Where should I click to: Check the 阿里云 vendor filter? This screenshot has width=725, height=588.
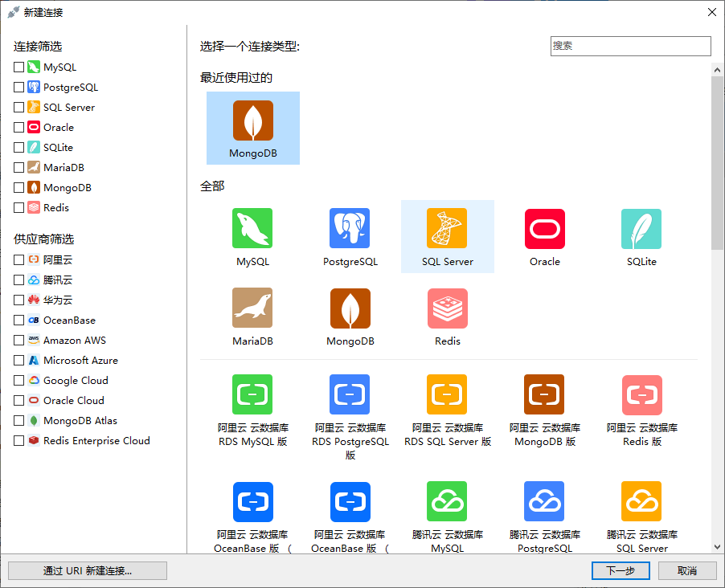click(18, 259)
